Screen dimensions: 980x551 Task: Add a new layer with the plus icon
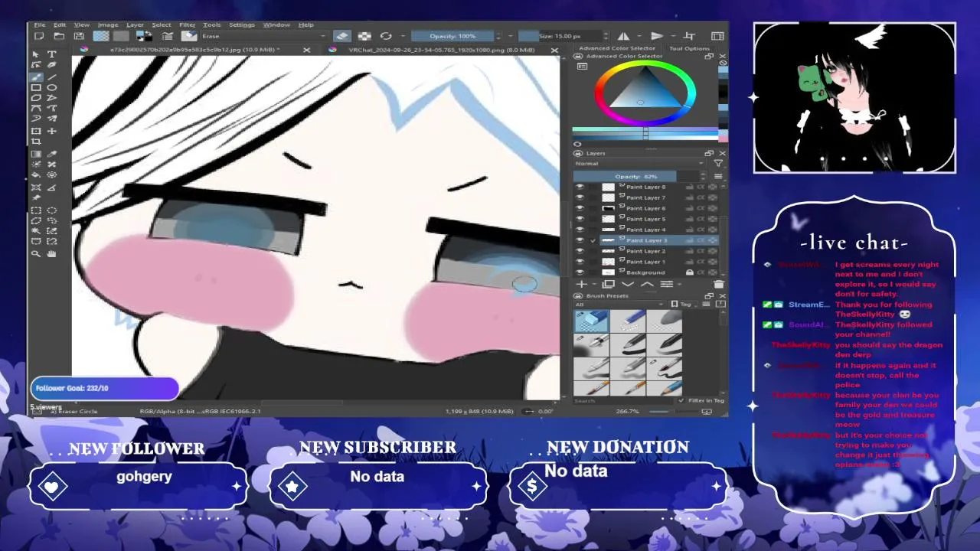pyautogui.click(x=581, y=284)
